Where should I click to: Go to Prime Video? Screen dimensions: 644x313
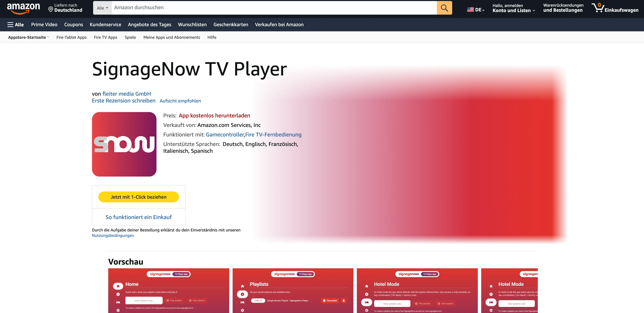44,24
